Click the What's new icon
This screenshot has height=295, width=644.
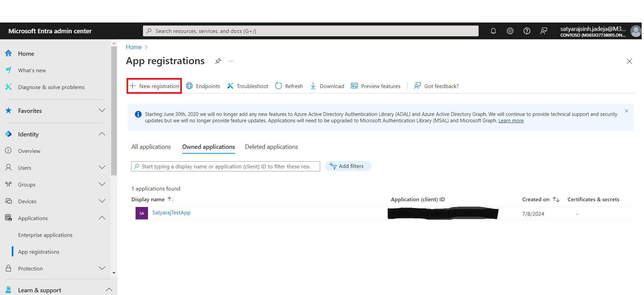pos(8,70)
